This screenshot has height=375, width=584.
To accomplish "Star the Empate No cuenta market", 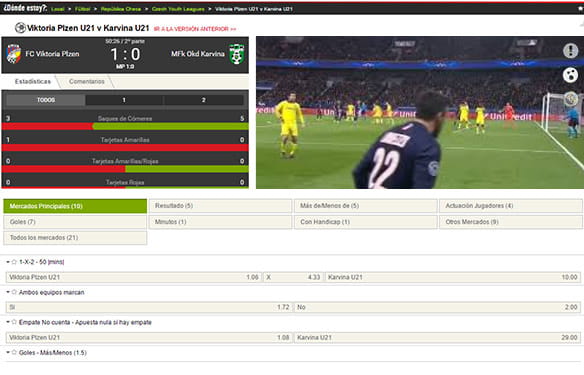I will click(14, 322).
